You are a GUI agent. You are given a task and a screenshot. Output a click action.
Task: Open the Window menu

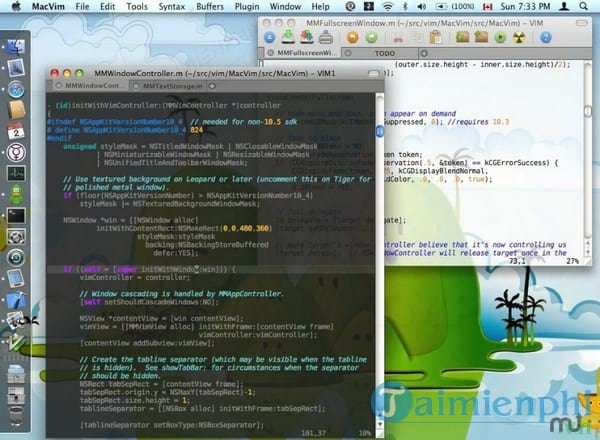285,7
